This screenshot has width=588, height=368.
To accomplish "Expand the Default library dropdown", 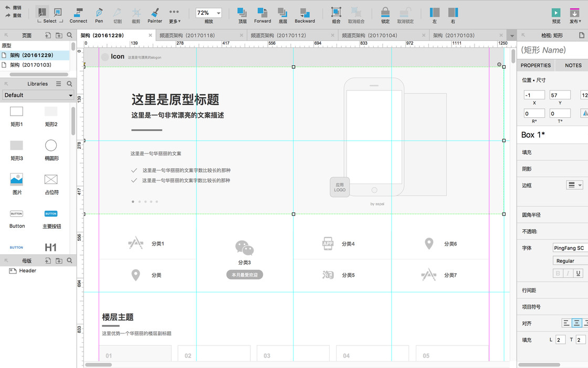I will tap(38, 95).
